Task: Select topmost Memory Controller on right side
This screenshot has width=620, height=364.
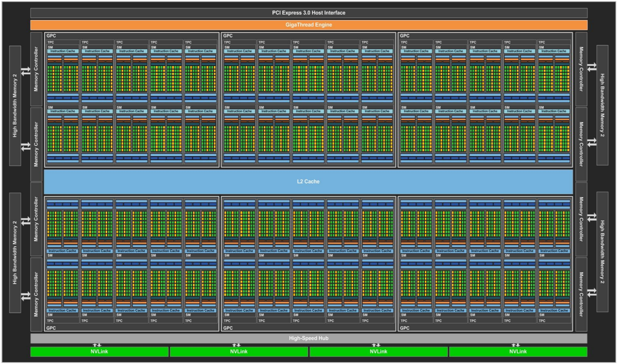Action: (x=581, y=69)
